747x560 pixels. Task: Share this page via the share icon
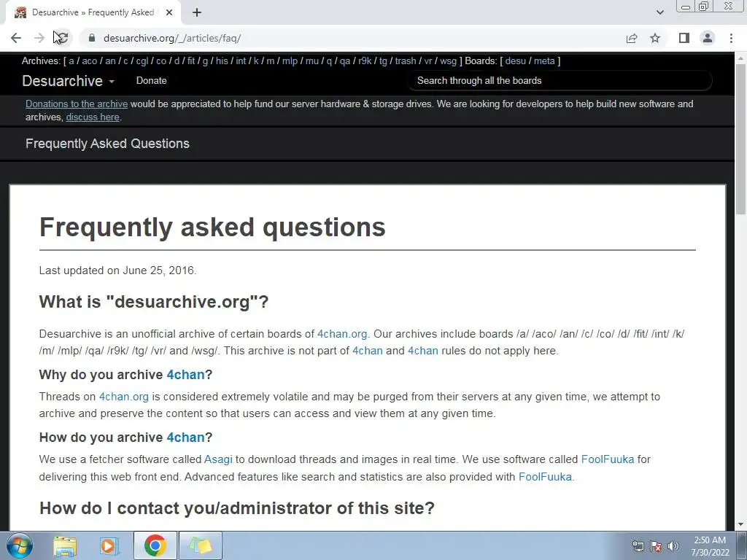pos(632,38)
